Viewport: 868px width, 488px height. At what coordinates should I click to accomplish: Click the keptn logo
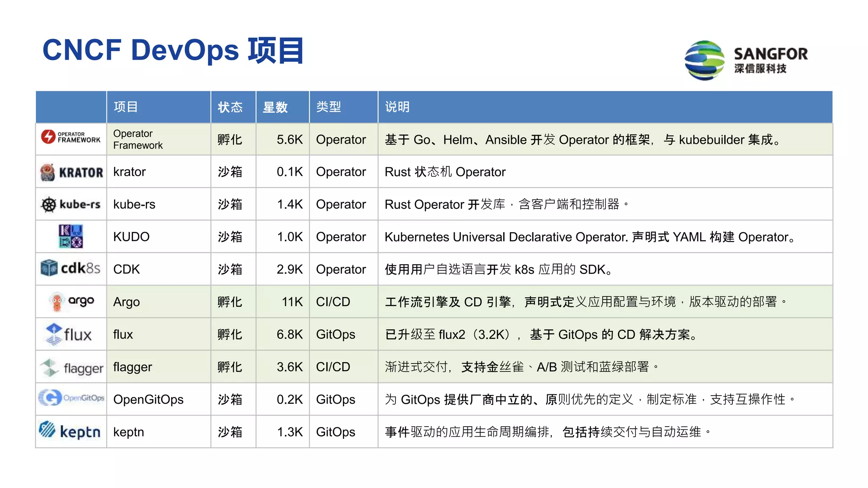70,431
